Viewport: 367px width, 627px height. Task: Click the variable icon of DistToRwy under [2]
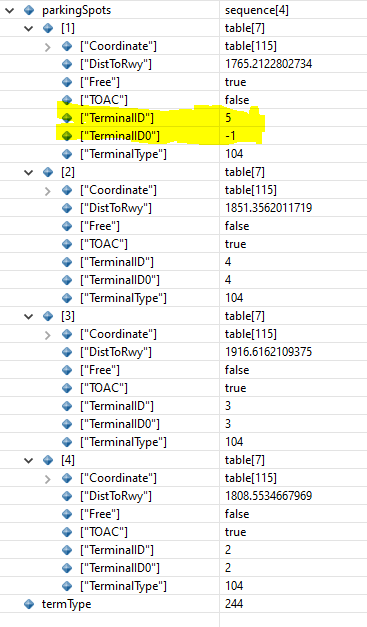coord(67,208)
